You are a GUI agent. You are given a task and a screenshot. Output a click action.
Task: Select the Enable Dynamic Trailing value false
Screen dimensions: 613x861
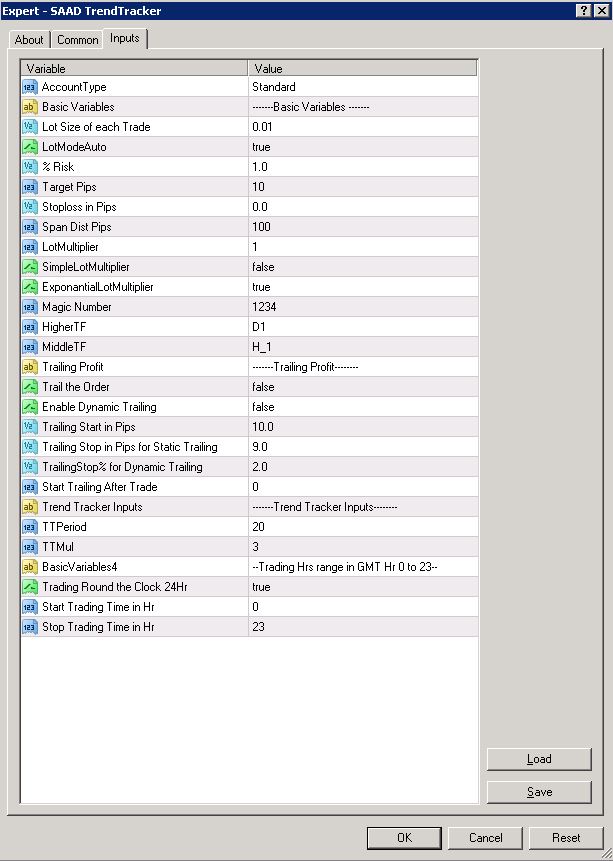click(x=263, y=407)
